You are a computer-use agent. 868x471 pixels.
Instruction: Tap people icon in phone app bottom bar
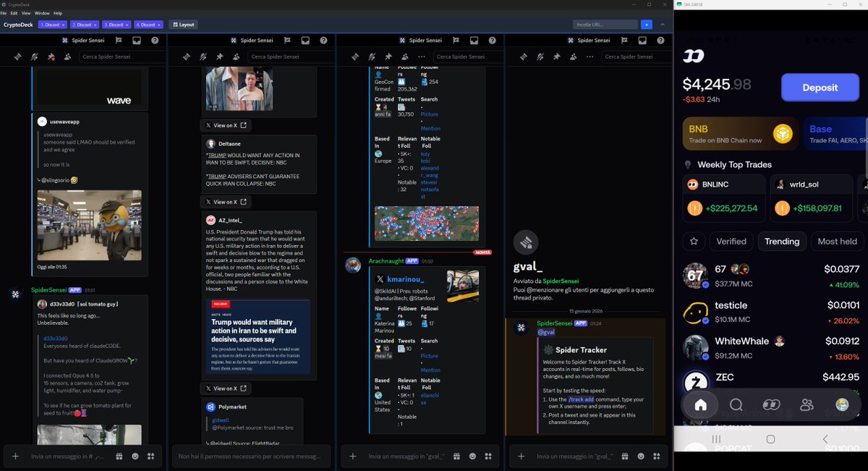tap(807, 404)
